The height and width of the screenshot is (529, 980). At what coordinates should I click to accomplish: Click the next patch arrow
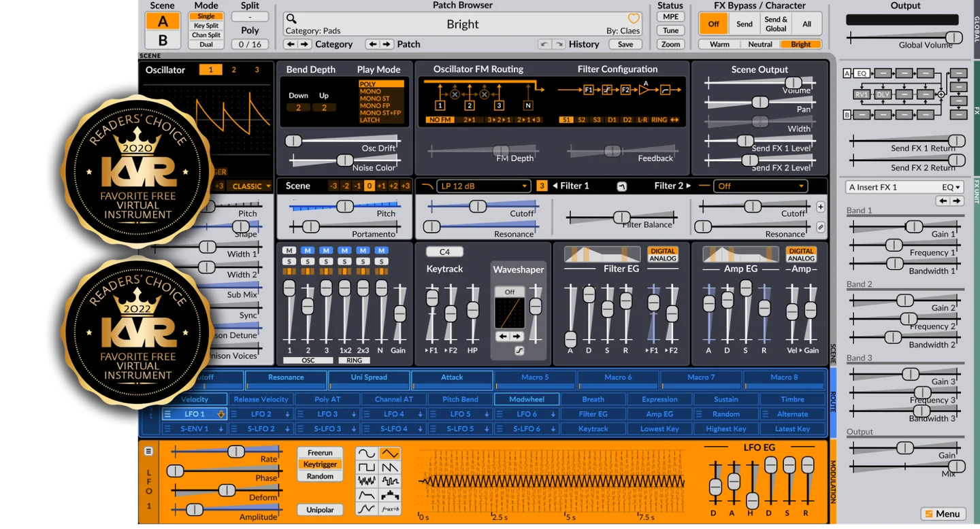387,44
